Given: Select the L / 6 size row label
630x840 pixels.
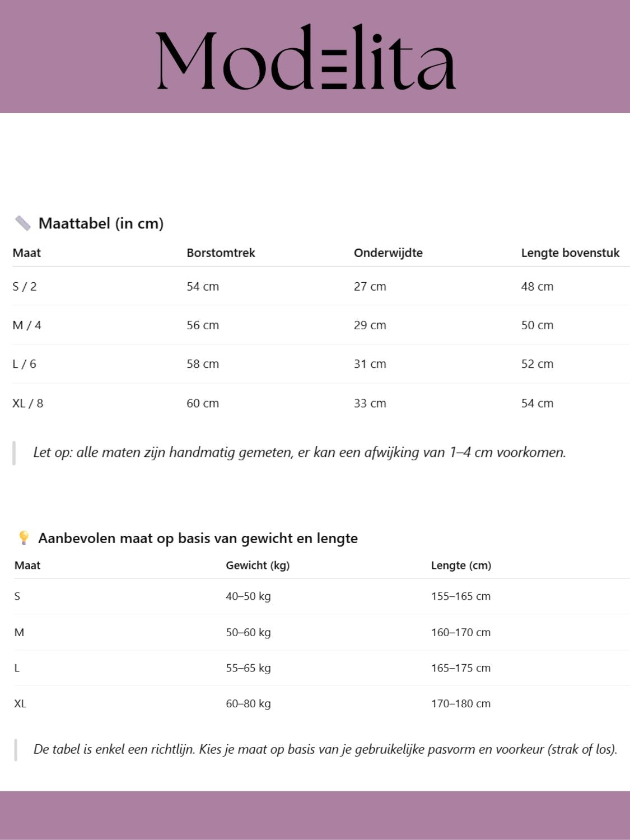Looking at the screenshot, I should click(25, 364).
